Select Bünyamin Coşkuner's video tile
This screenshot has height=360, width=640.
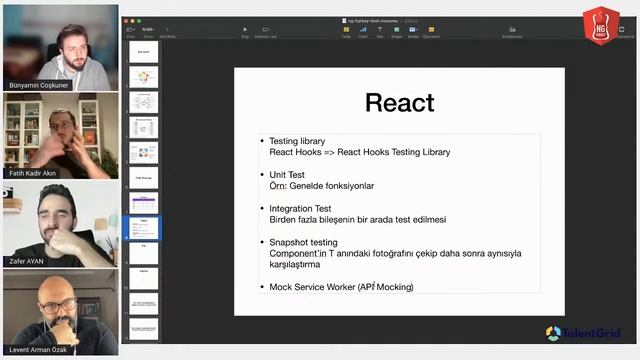tap(61, 48)
